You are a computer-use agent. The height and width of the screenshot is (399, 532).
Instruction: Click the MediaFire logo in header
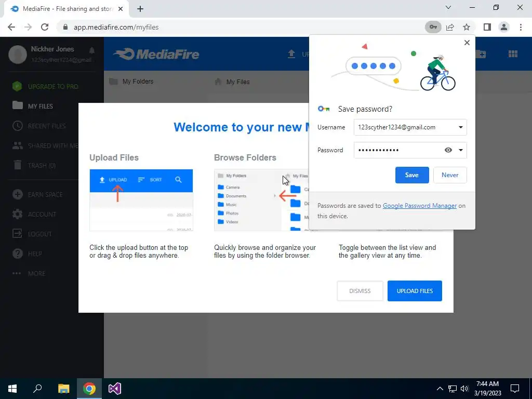point(156,54)
